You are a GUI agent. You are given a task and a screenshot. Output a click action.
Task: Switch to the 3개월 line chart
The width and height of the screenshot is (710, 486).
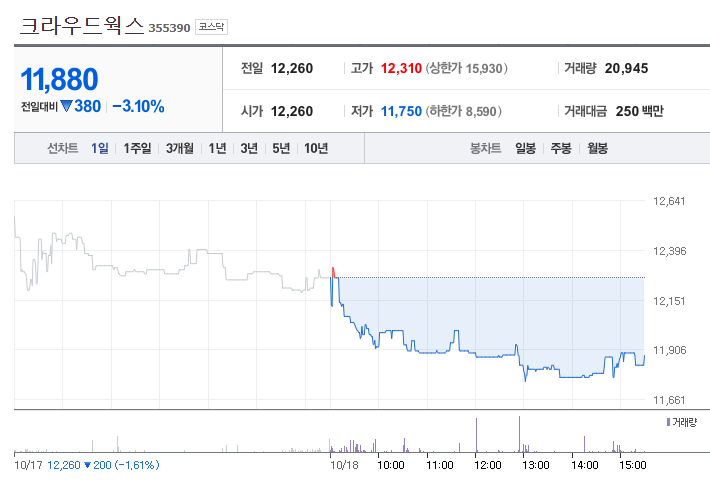click(179, 148)
